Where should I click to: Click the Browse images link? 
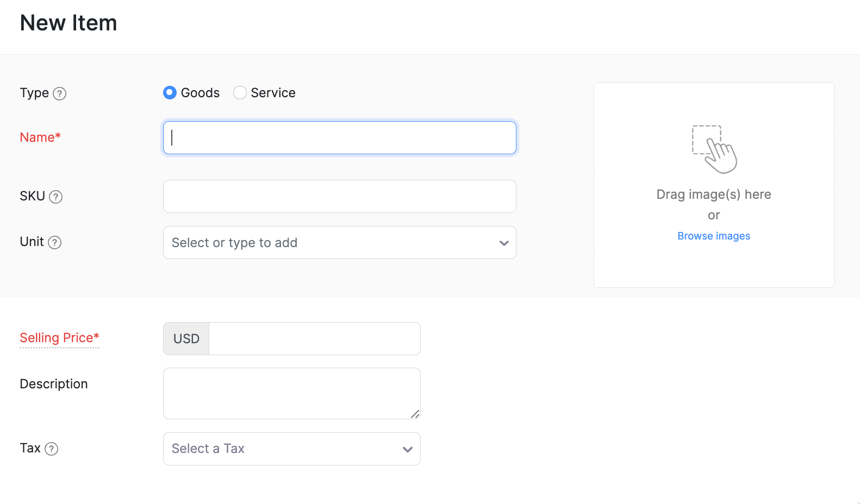click(714, 236)
